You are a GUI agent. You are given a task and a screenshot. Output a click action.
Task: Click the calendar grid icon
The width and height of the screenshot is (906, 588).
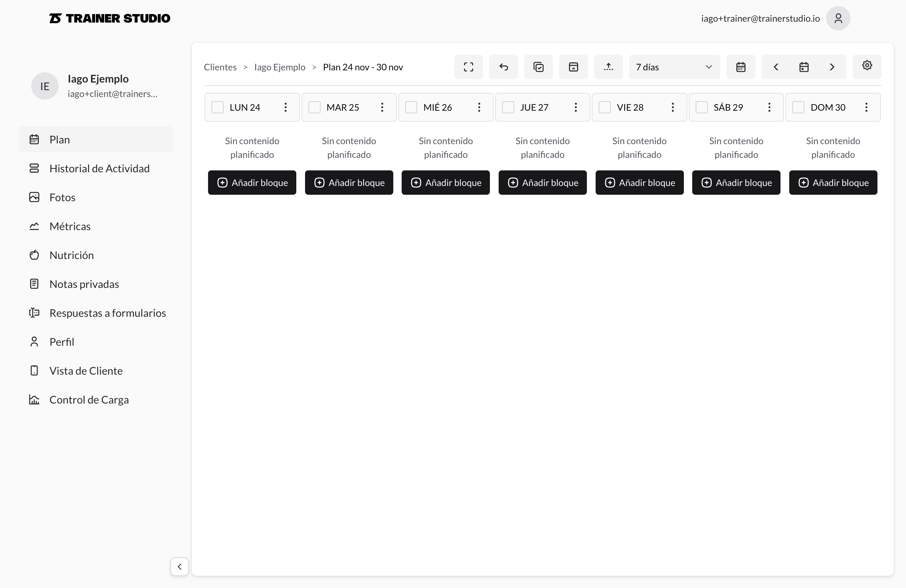pos(741,67)
